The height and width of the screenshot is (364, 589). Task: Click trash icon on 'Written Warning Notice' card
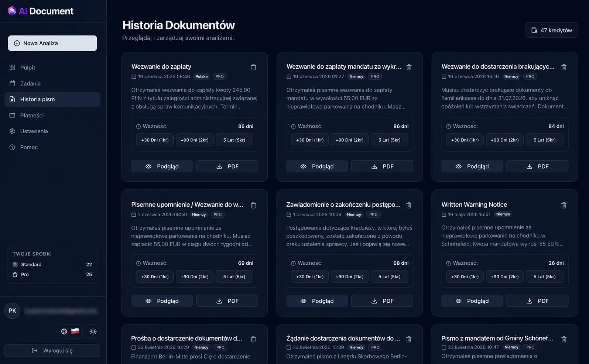coord(564,205)
